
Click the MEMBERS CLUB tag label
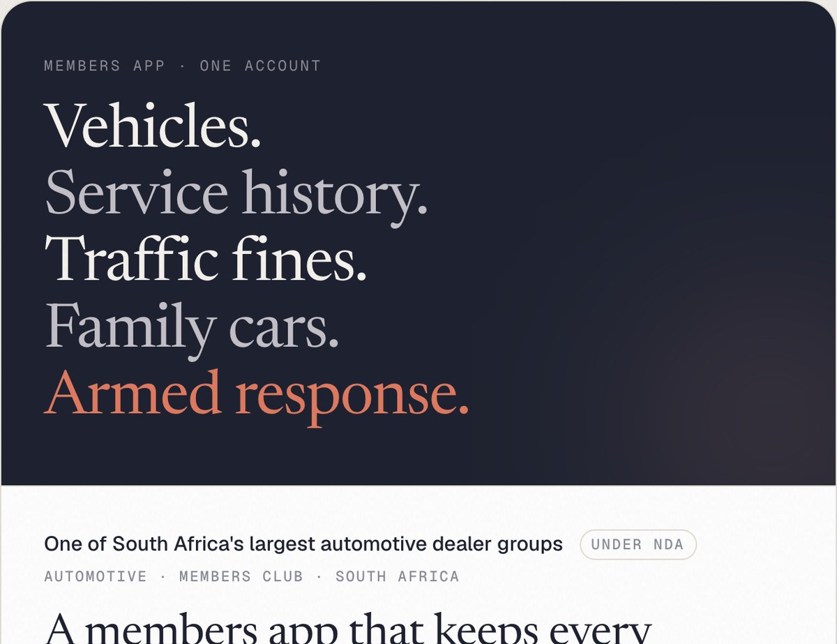[241, 576]
